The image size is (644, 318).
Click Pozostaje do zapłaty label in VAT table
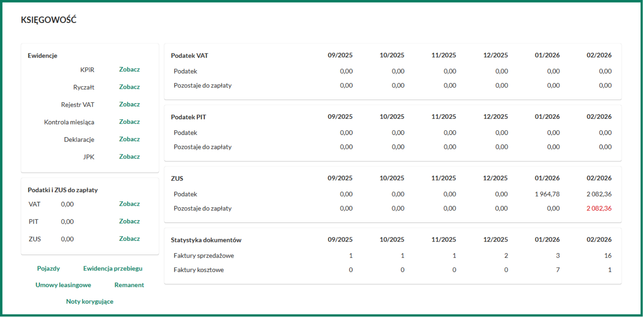203,85
